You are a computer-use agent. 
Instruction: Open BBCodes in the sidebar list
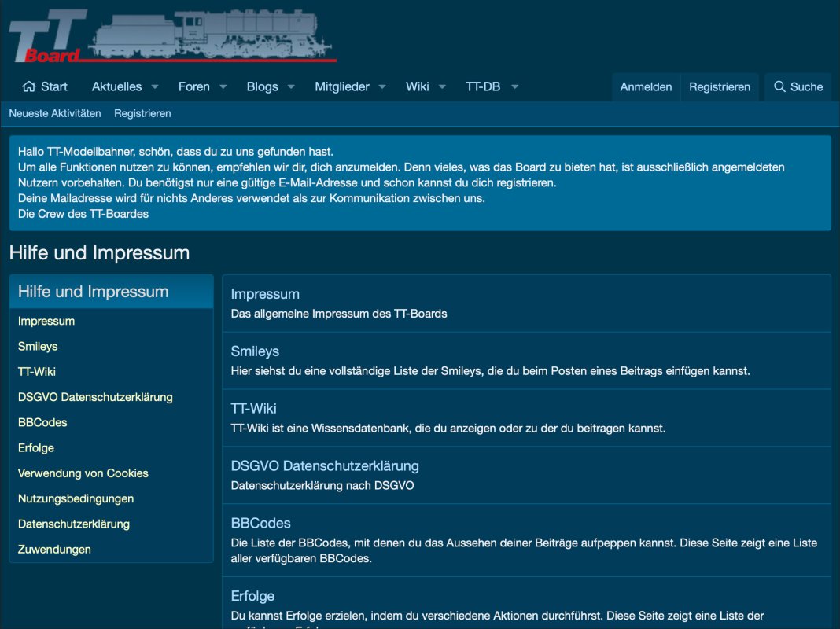[42, 422]
